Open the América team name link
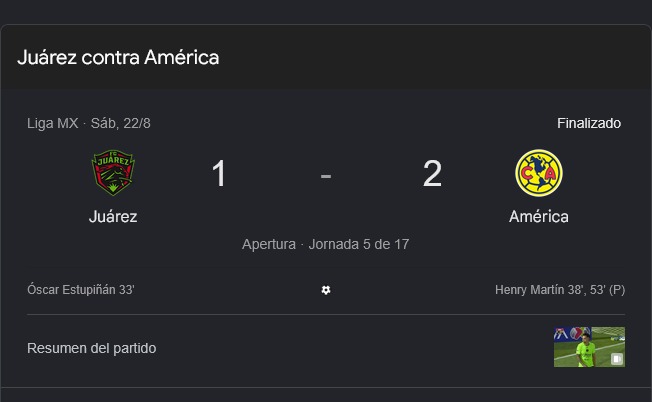This screenshot has width=652, height=402. (538, 217)
